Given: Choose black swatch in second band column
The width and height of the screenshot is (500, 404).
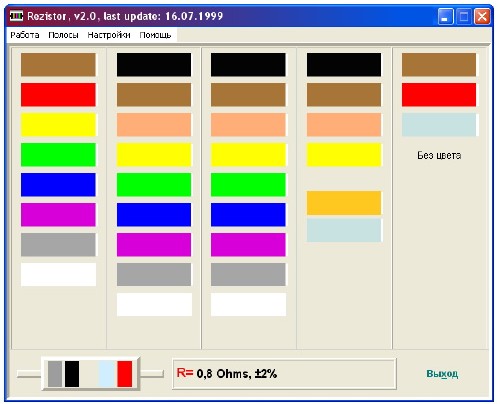Looking at the screenshot, I should click(x=154, y=65).
